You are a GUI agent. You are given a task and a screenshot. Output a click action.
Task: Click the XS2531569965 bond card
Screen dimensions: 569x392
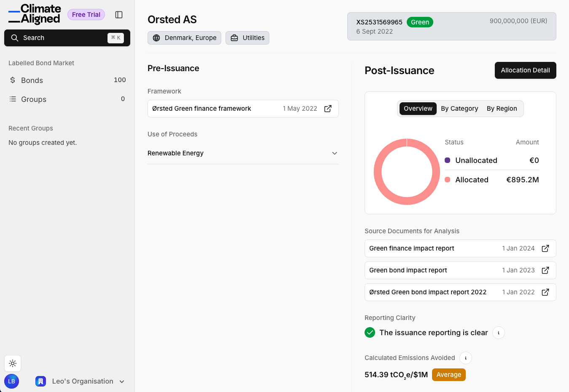(452, 27)
